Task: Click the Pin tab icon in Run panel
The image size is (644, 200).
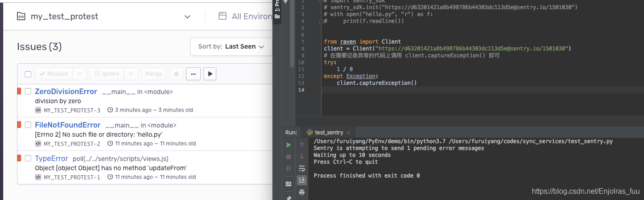Action: (x=289, y=197)
